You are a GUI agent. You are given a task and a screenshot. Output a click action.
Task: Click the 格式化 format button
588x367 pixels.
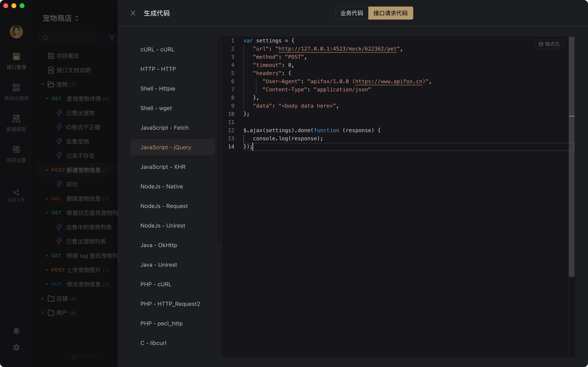tap(549, 44)
